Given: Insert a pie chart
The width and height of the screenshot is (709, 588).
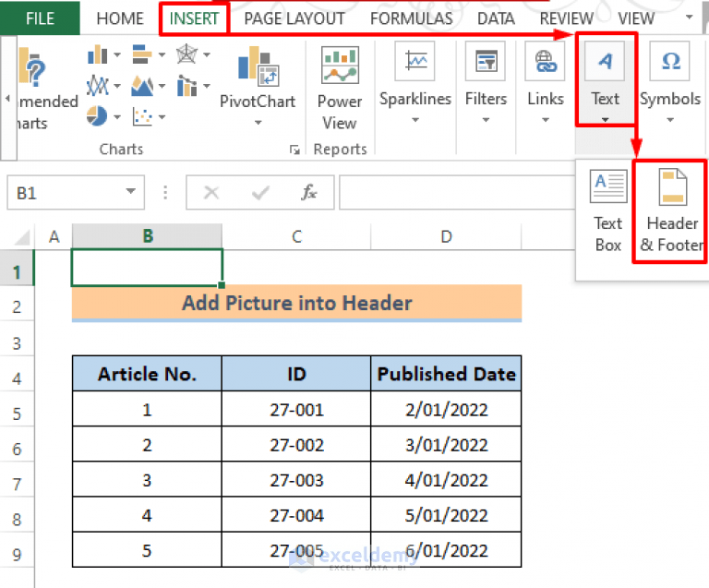Looking at the screenshot, I should (x=97, y=116).
